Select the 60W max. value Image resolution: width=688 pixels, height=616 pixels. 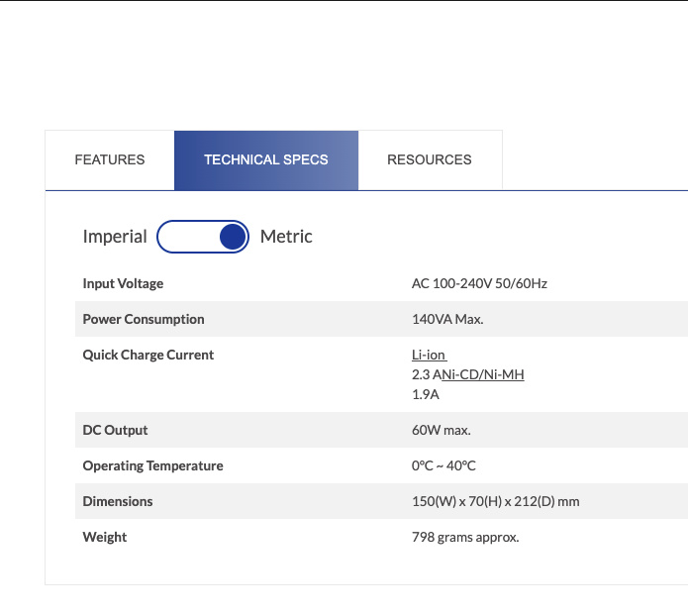(441, 430)
